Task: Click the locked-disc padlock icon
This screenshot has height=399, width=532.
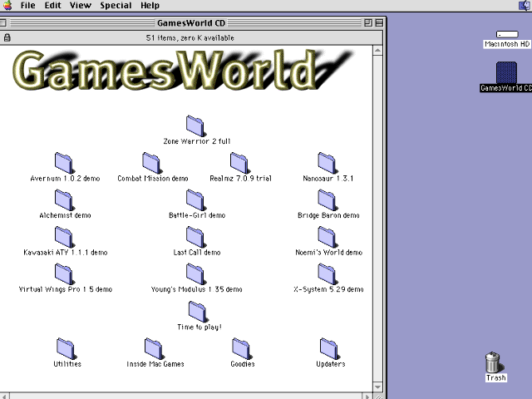Action: (7, 37)
